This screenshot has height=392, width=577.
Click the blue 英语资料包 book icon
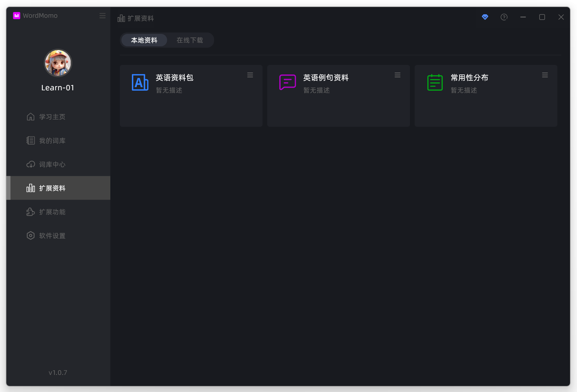coord(140,82)
